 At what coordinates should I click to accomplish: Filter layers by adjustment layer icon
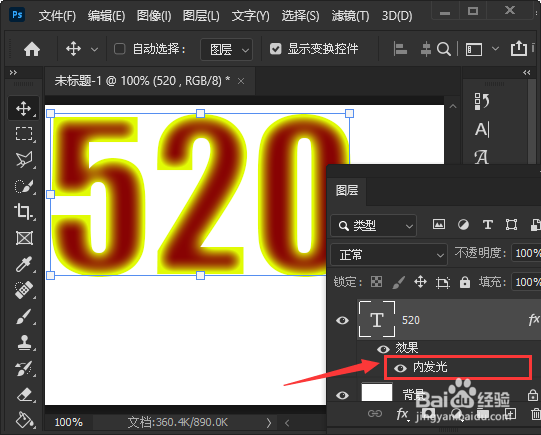tap(463, 225)
